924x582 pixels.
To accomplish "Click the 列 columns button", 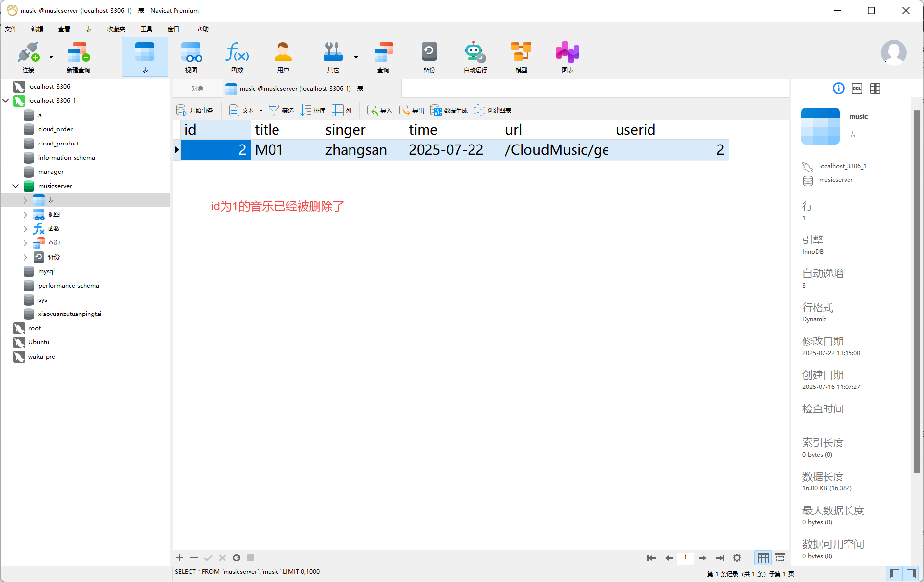I will 342,110.
